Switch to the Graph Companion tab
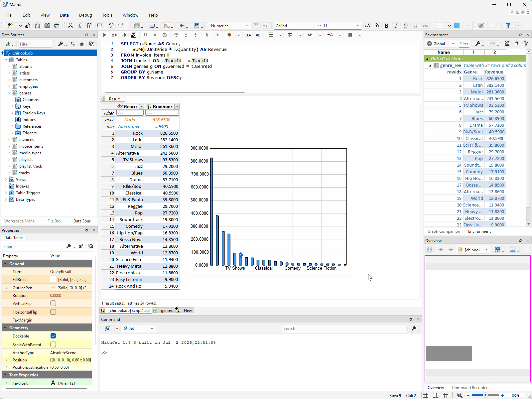 click(x=444, y=231)
